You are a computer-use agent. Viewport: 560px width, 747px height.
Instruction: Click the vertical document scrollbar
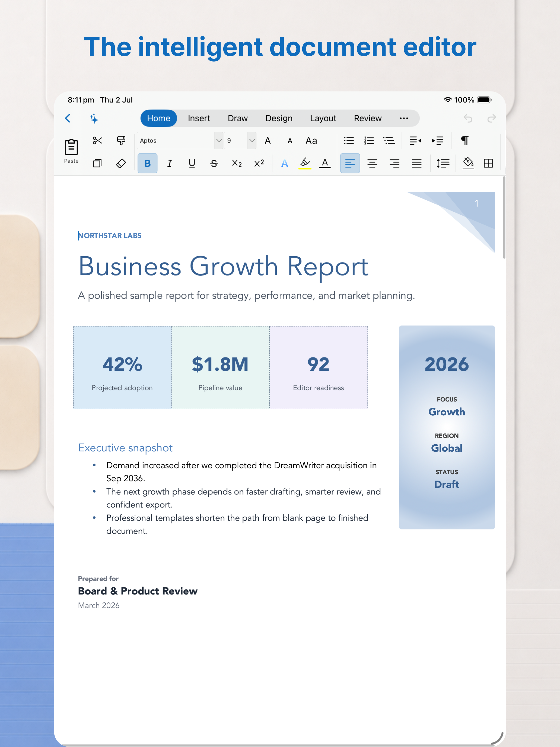pos(504,217)
